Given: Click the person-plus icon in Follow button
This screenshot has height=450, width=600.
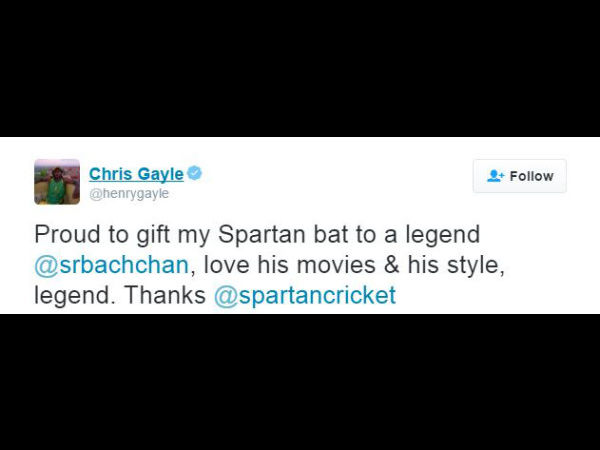Looking at the screenshot, I should (495, 176).
